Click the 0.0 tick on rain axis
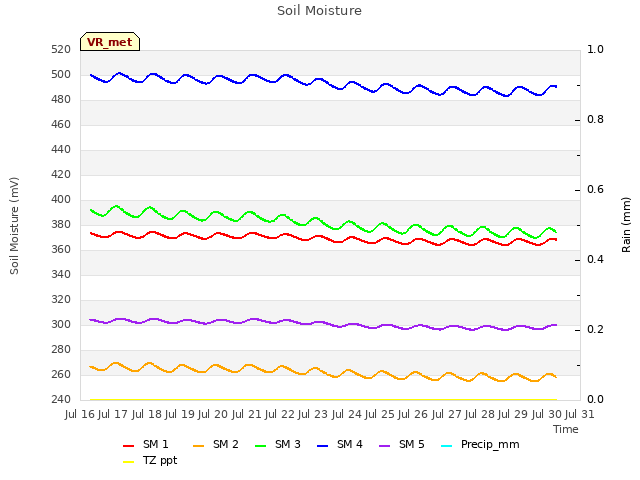This screenshot has width=640, height=480. (x=595, y=400)
